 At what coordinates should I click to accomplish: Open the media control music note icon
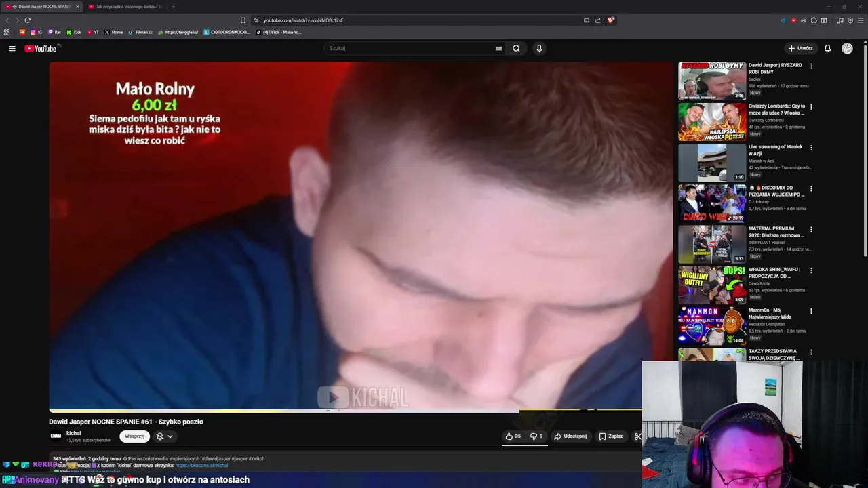pos(840,20)
